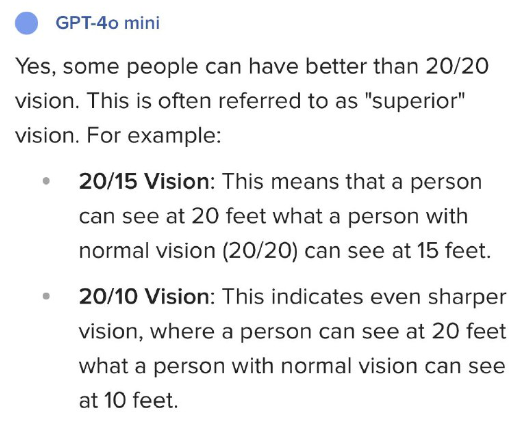Screen dimensions: 512x426
Task: Click 20/20 in the opening sentence
Action: click(457, 66)
